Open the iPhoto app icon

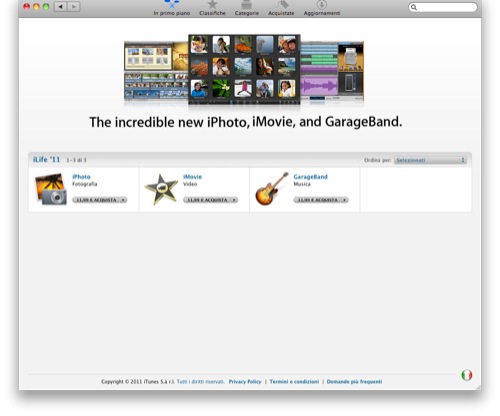pos(51,189)
